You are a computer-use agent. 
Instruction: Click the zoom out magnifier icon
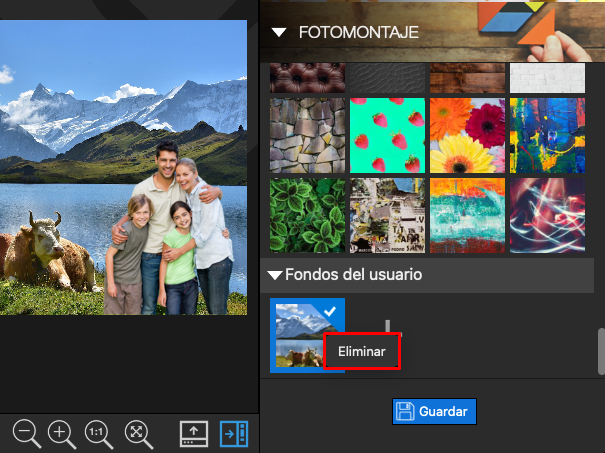point(26,434)
